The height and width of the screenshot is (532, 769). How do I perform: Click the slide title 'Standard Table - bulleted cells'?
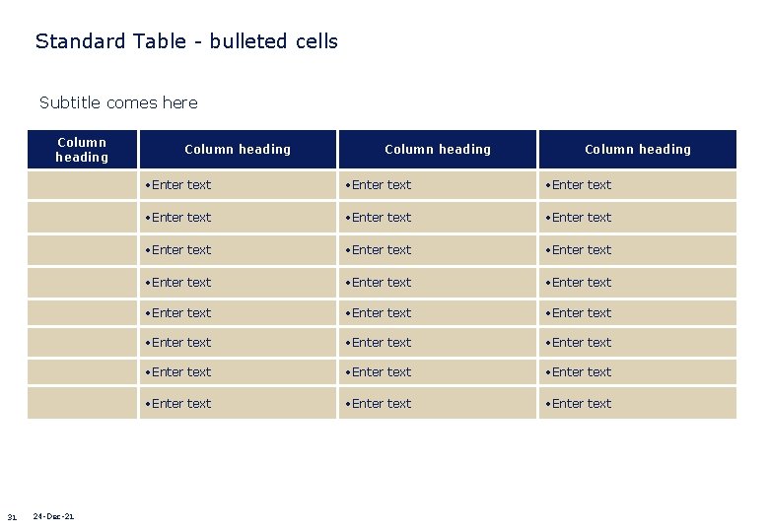pos(186,41)
